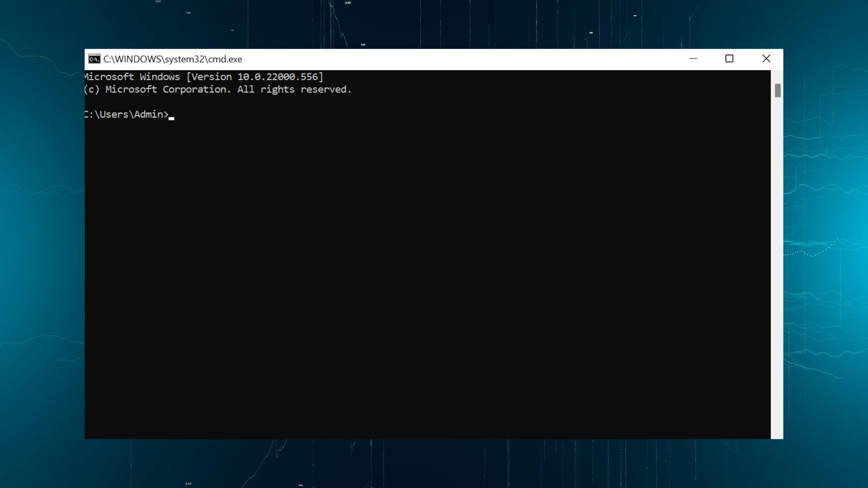This screenshot has width=868, height=488.
Task: Click the C:\WINDOWS\system32\cmd.exe title text
Action: [x=173, y=59]
